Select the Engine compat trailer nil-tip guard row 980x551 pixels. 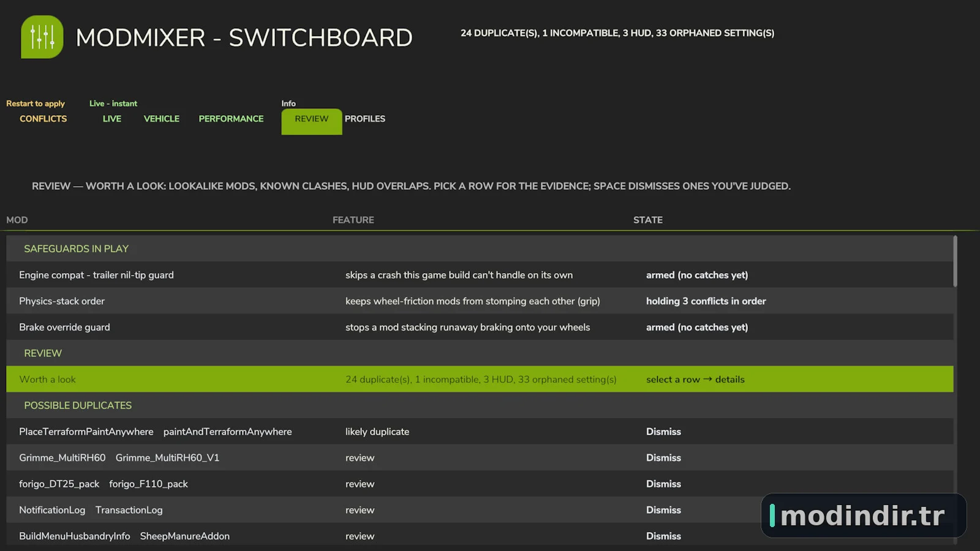[x=480, y=275]
